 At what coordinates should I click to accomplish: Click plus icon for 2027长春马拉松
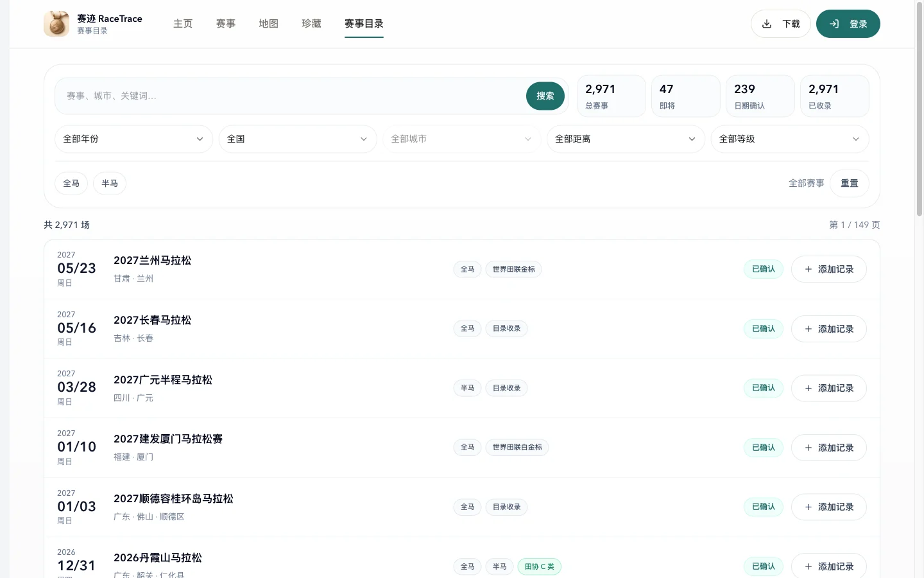(x=809, y=329)
